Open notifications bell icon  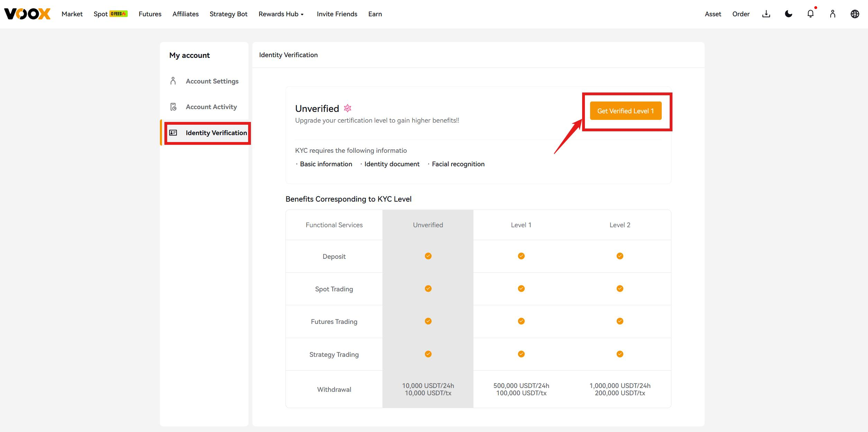point(811,14)
